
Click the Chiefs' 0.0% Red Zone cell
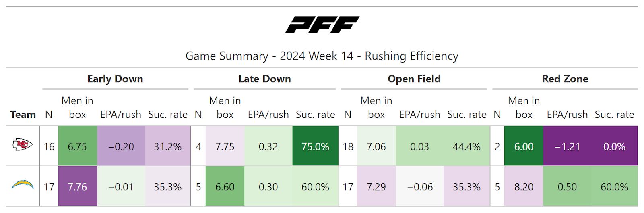(614, 146)
